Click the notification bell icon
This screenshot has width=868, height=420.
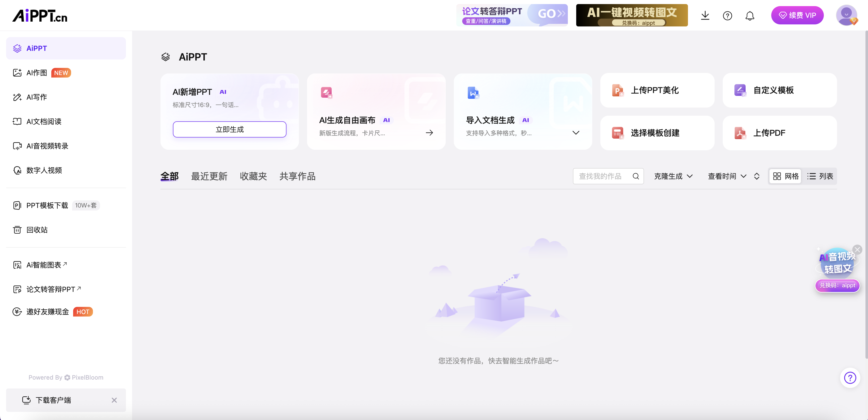pyautogui.click(x=750, y=15)
